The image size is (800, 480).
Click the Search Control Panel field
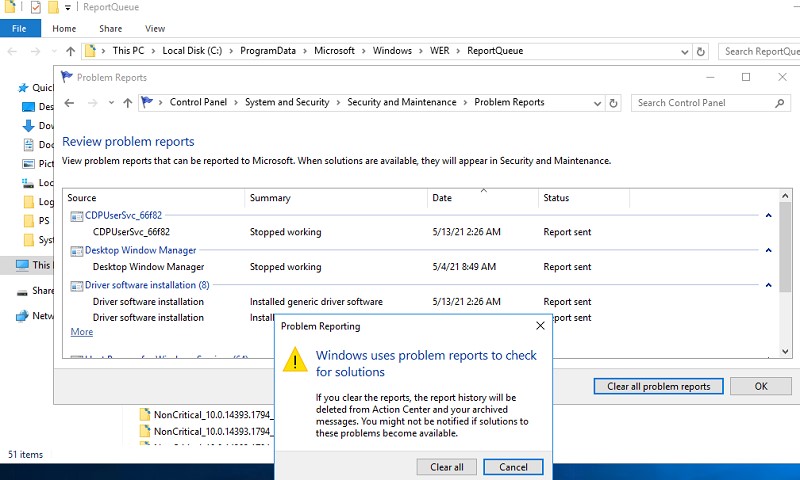(x=704, y=103)
